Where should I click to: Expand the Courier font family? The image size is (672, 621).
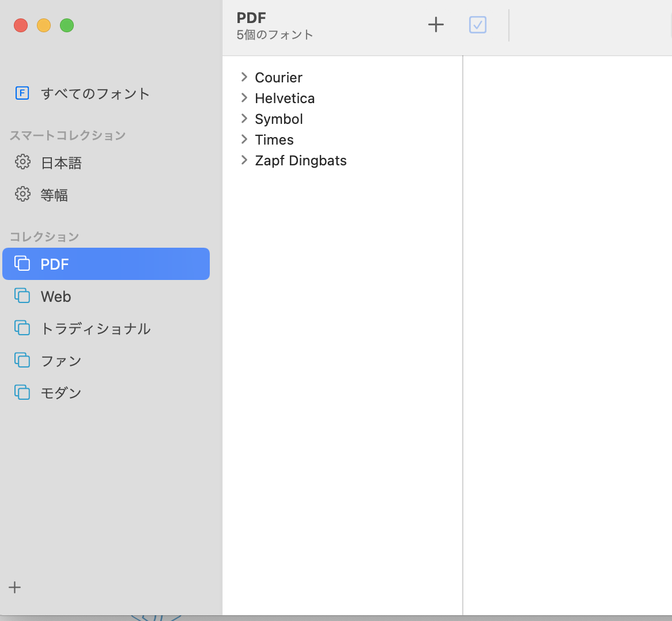pos(244,77)
